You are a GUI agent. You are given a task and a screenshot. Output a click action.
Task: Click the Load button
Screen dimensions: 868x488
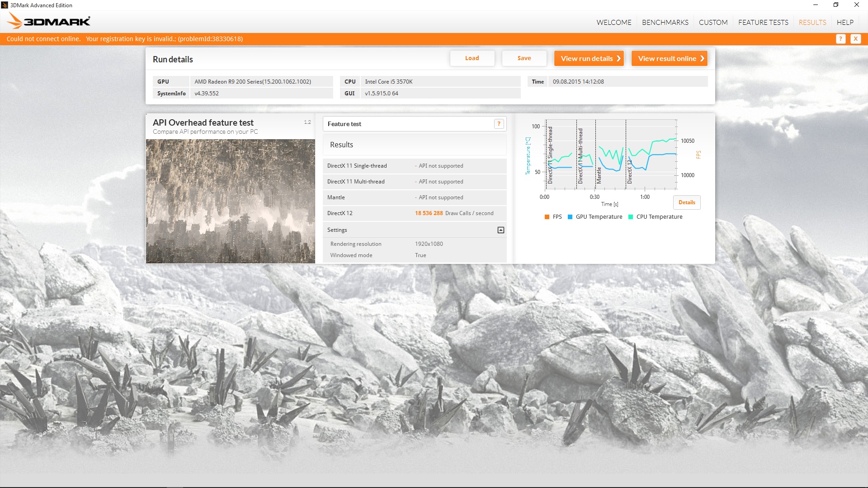pos(472,58)
